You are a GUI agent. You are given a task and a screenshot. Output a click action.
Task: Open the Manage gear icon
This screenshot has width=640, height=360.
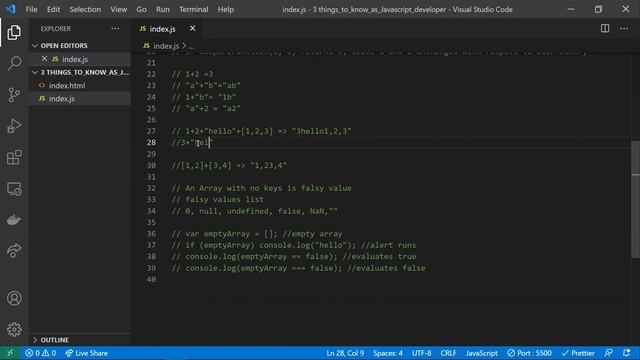(x=14, y=329)
